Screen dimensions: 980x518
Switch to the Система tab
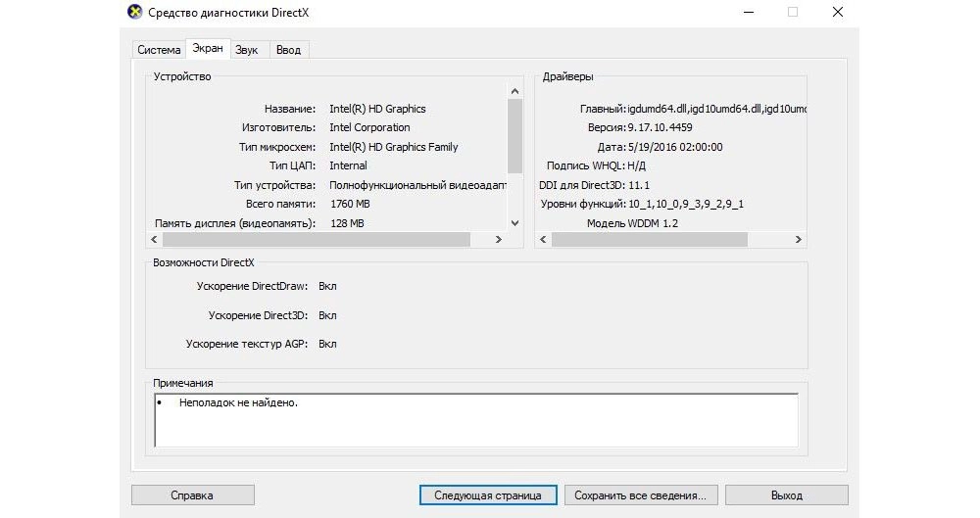click(x=159, y=50)
